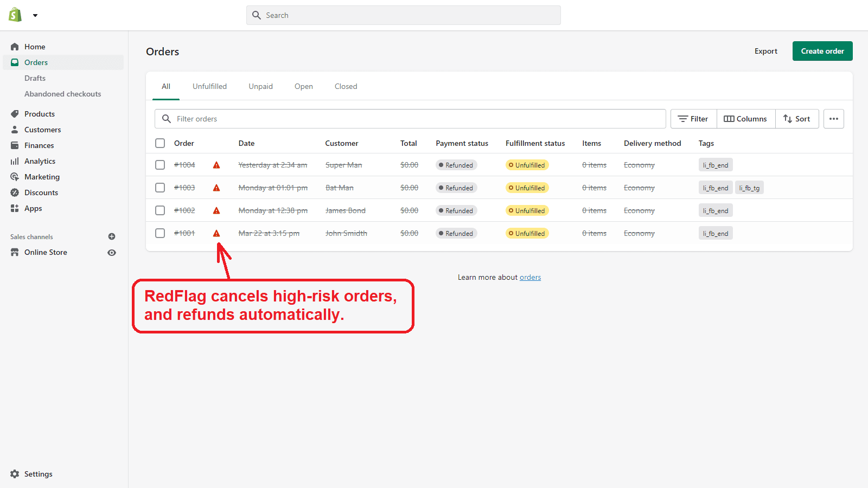This screenshot has height=488, width=868.
Task: Open the Sort dropdown
Action: point(797,119)
